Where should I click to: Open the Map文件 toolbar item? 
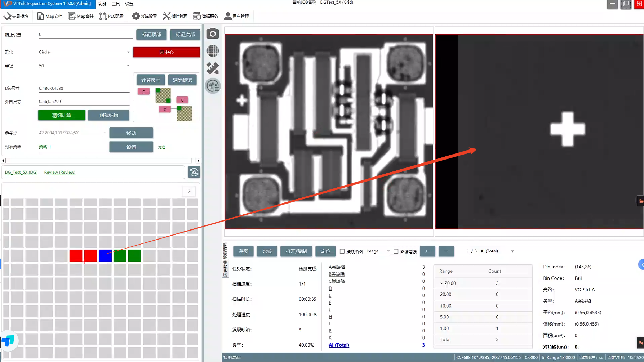click(x=50, y=16)
